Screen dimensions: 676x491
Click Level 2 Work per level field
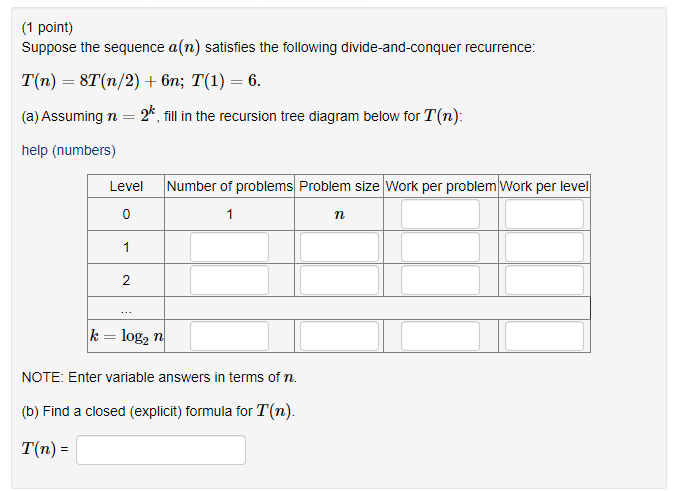(x=544, y=280)
